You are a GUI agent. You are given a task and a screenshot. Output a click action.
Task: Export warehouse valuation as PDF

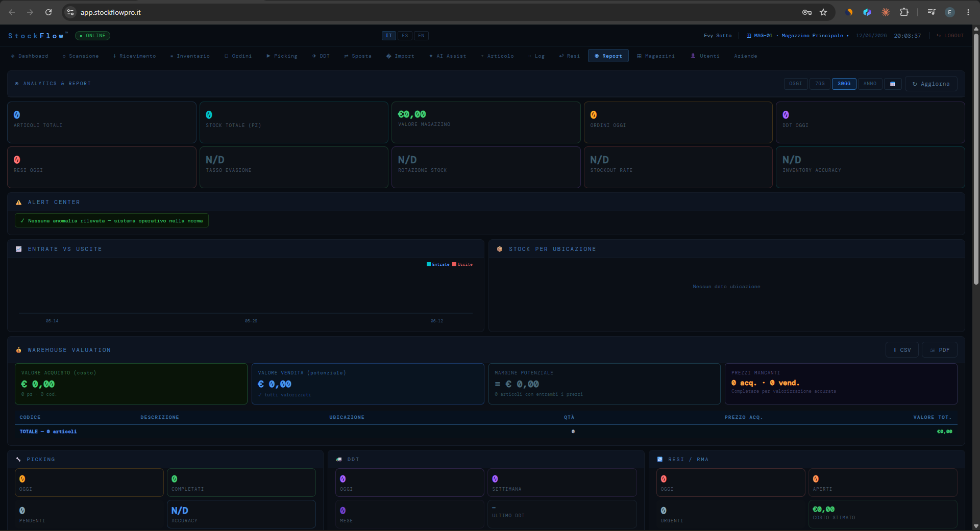click(940, 350)
